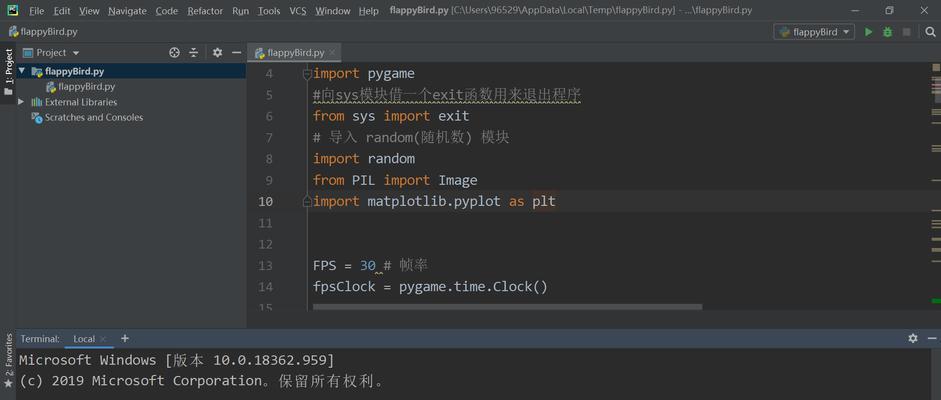Open Terminal settings gear
941x400 pixels.
(x=913, y=338)
